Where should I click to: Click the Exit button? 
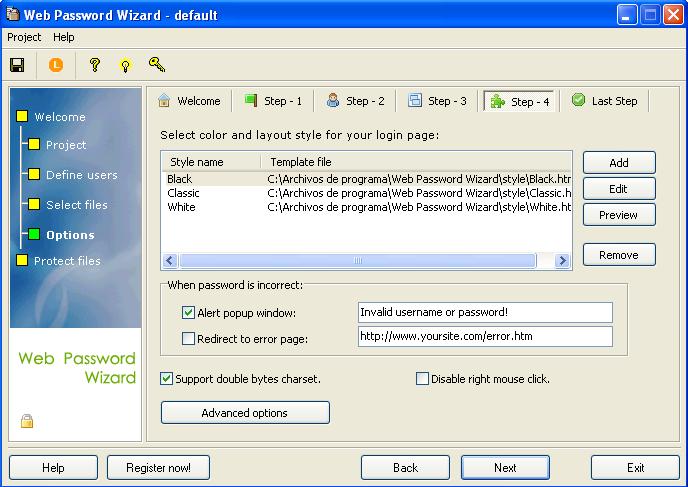pos(635,468)
